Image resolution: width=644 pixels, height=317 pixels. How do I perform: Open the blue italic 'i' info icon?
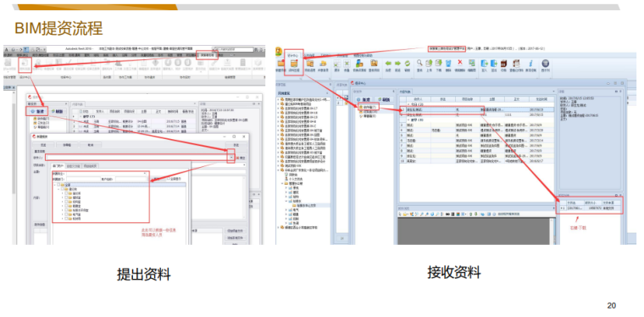(x=530, y=64)
